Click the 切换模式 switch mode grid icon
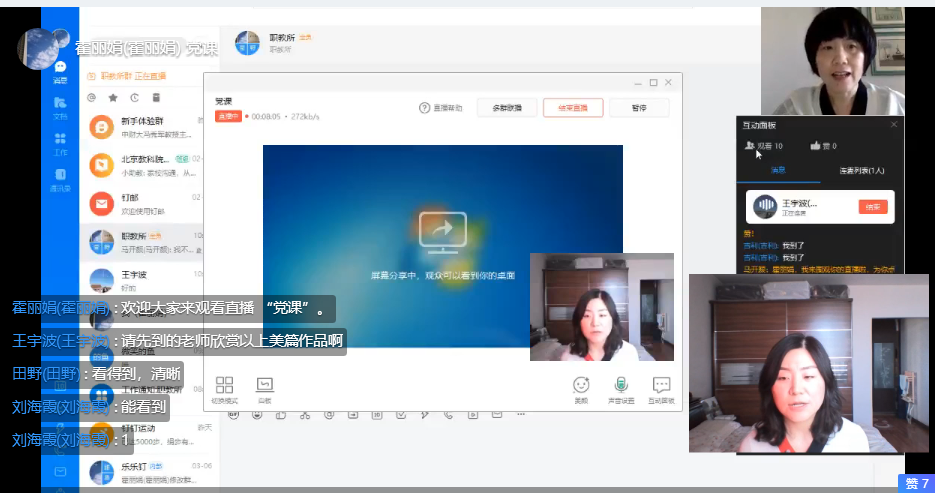Viewport: 935px width, 493px height. (x=224, y=385)
